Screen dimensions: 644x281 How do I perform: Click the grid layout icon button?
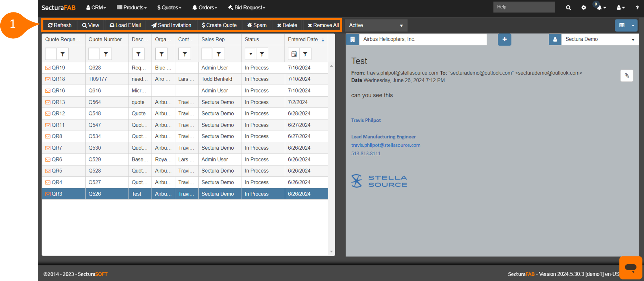(622, 25)
